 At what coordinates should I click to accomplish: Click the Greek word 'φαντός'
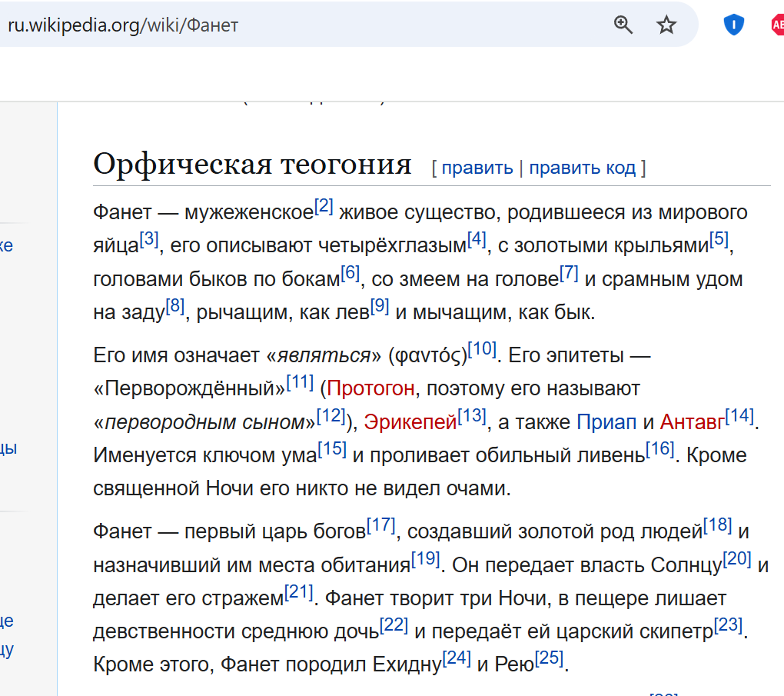(427, 356)
